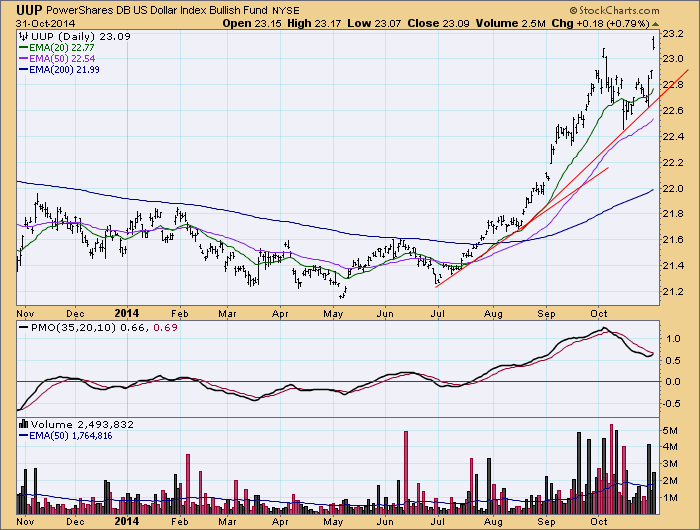Click the EMA(20) 22.77 legend entry
The height and width of the screenshot is (530, 700).
56,47
